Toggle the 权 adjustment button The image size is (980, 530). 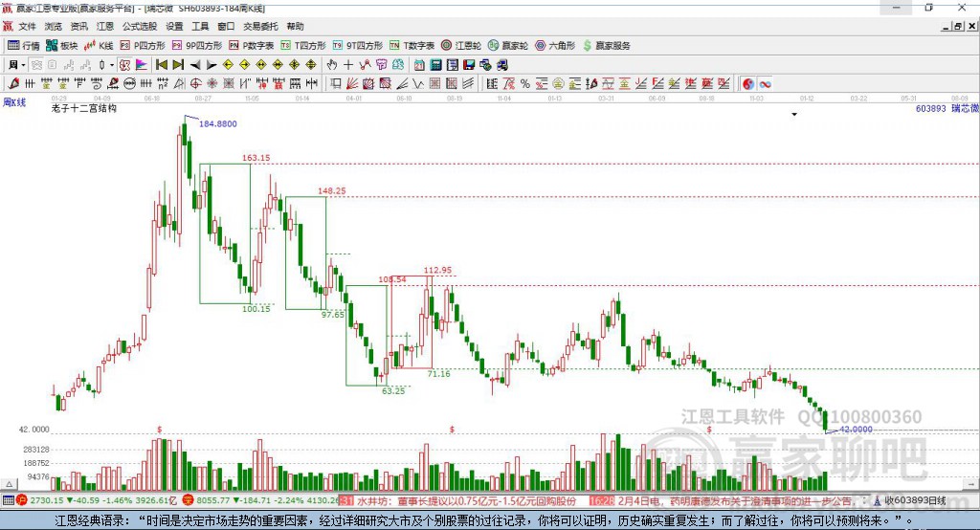[x=125, y=65]
